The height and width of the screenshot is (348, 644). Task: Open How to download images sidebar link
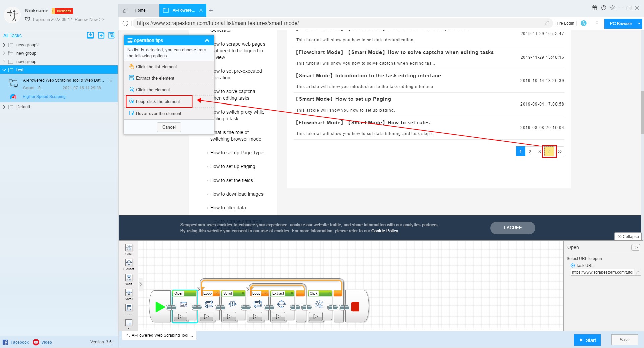(237, 194)
